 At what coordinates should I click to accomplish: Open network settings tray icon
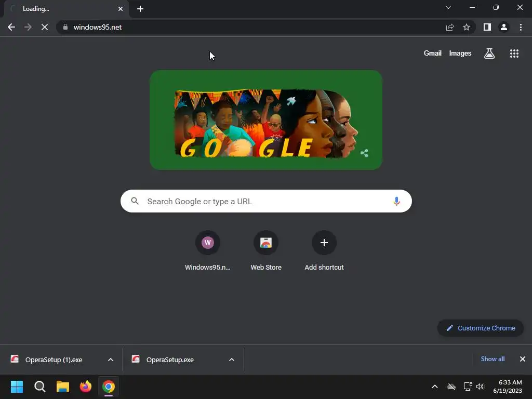[468, 387]
